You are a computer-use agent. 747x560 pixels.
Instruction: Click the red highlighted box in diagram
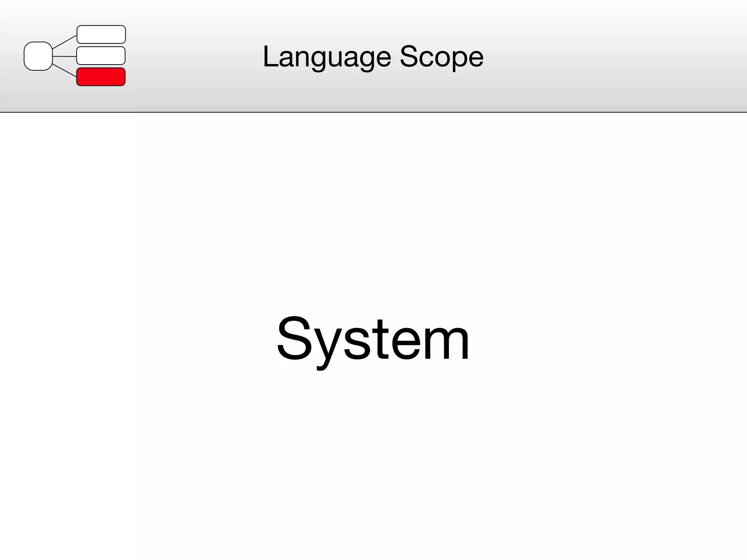click(101, 77)
